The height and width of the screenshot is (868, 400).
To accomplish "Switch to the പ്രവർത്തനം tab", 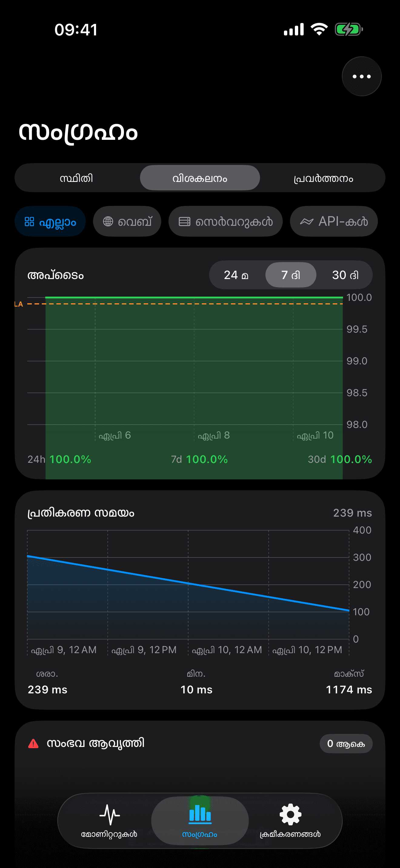I will [x=323, y=178].
